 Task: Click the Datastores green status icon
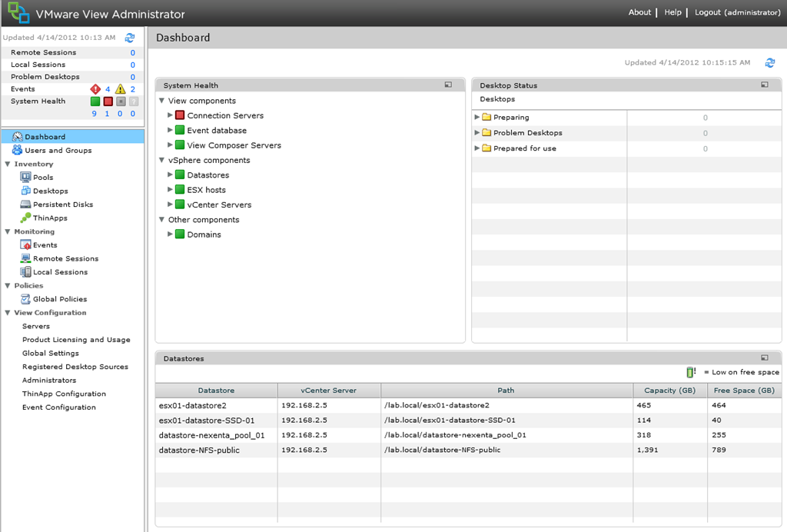click(180, 175)
